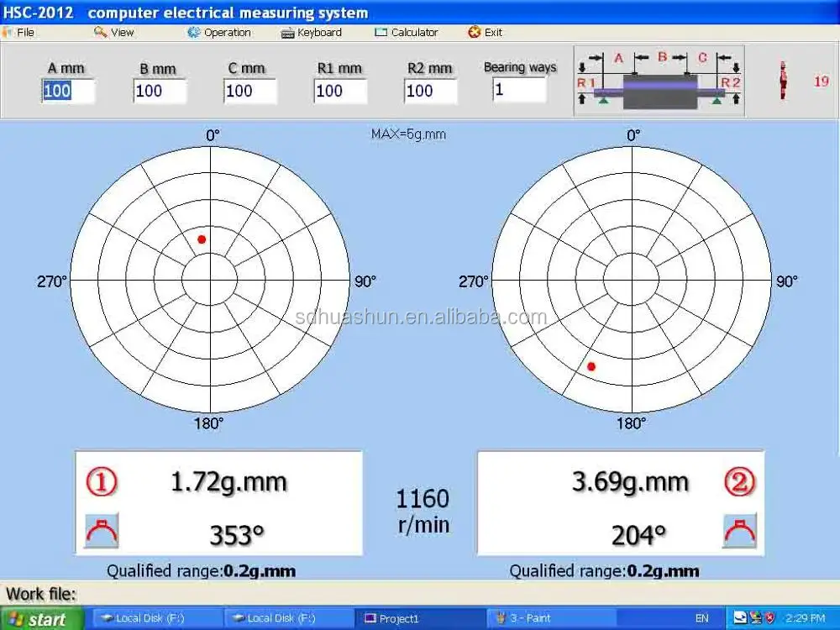Screen dimensions: 840x630
Task: Select the circled number 1 plane icon
Action: [101, 482]
